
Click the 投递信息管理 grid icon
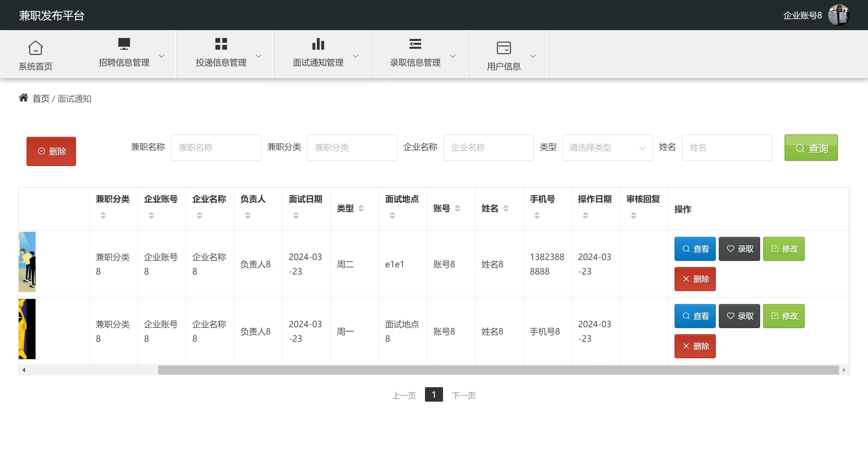221,44
